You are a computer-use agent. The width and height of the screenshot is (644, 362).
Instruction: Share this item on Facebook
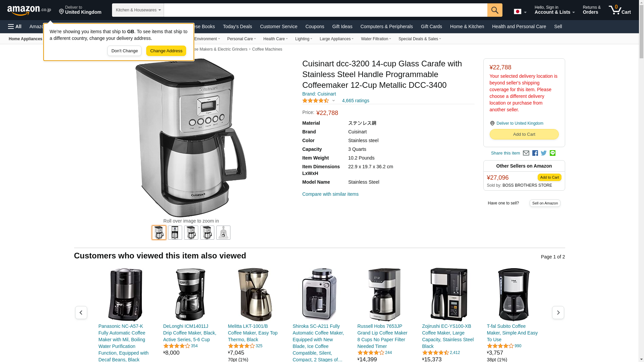(535, 153)
